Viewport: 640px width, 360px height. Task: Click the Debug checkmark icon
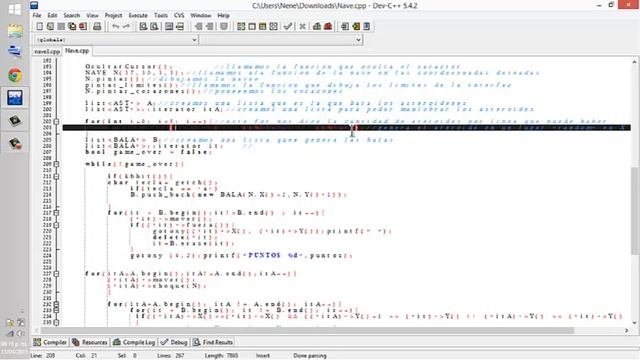click(288, 27)
